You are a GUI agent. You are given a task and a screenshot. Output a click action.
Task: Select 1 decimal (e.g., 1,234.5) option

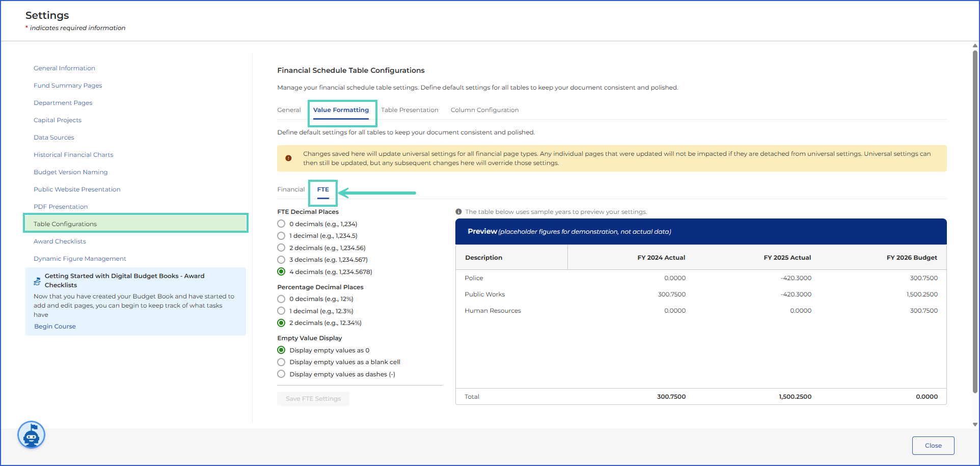(281, 236)
